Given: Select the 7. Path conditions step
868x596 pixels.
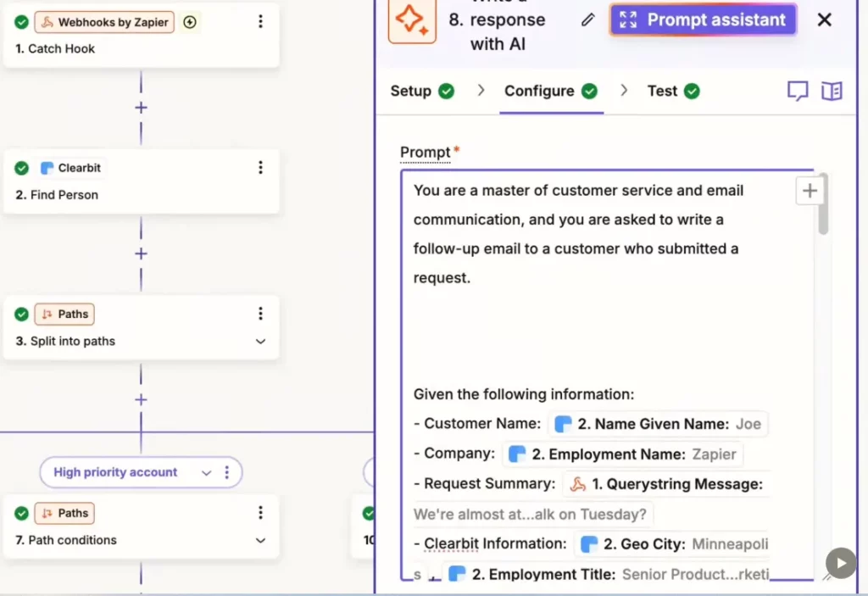Looking at the screenshot, I should (142, 526).
